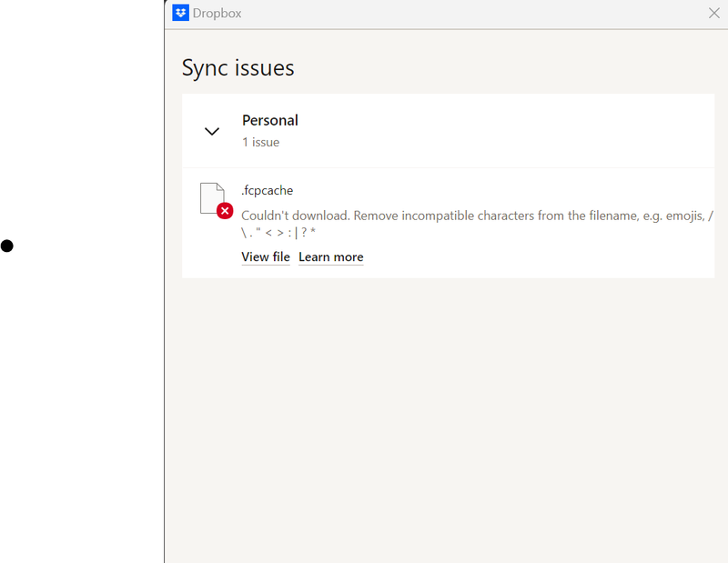This screenshot has width=728, height=563.
Task: Click the Sync issues heading
Action: point(238,68)
